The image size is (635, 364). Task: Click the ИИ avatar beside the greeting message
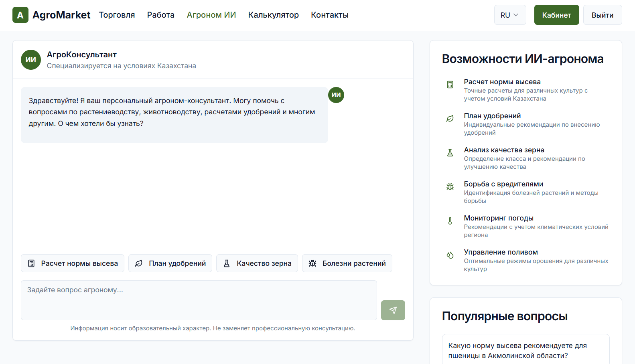336,95
